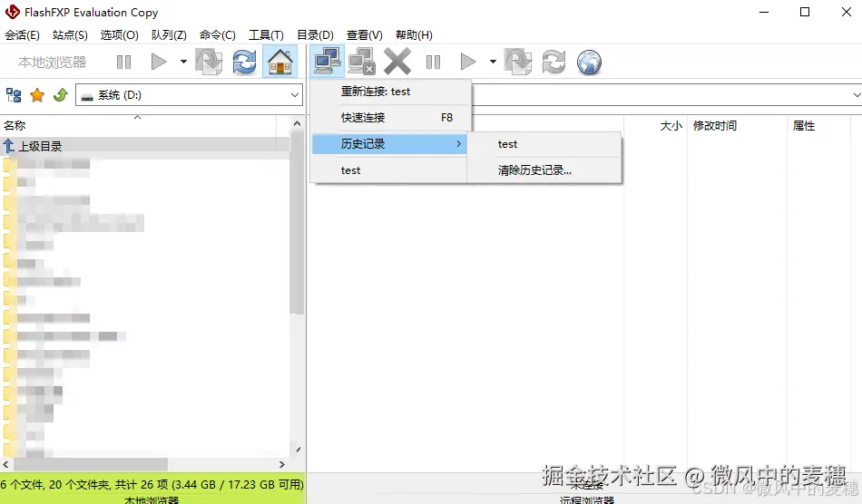Click the local pane transfer queue play button

[158, 62]
